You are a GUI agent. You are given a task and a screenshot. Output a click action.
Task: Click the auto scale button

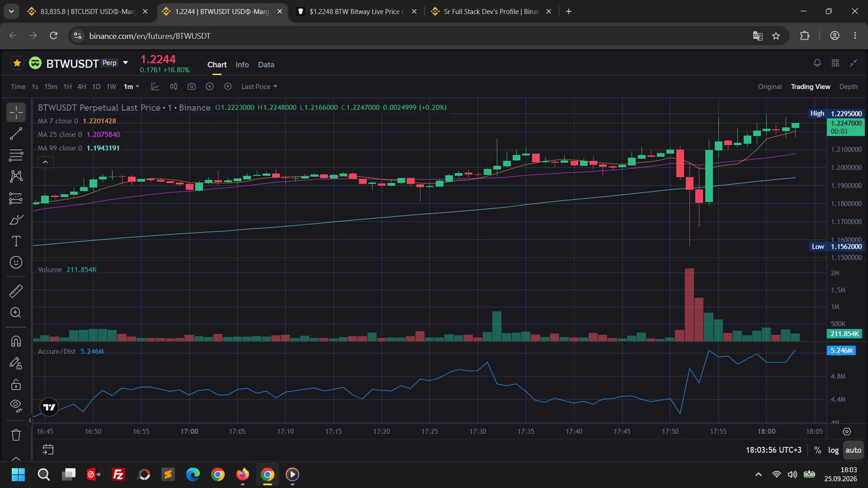pyautogui.click(x=853, y=450)
